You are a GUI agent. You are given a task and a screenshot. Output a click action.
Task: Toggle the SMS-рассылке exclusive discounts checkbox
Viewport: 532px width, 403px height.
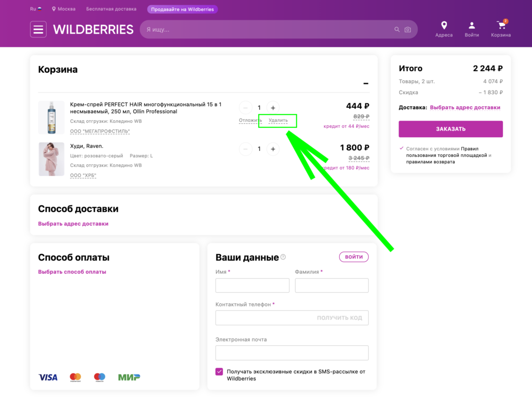(x=219, y=371)
